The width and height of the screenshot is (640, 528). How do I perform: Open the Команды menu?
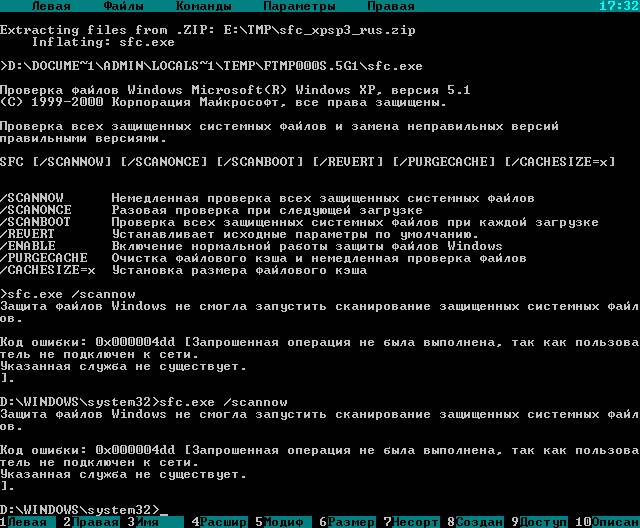coord(203,6)
